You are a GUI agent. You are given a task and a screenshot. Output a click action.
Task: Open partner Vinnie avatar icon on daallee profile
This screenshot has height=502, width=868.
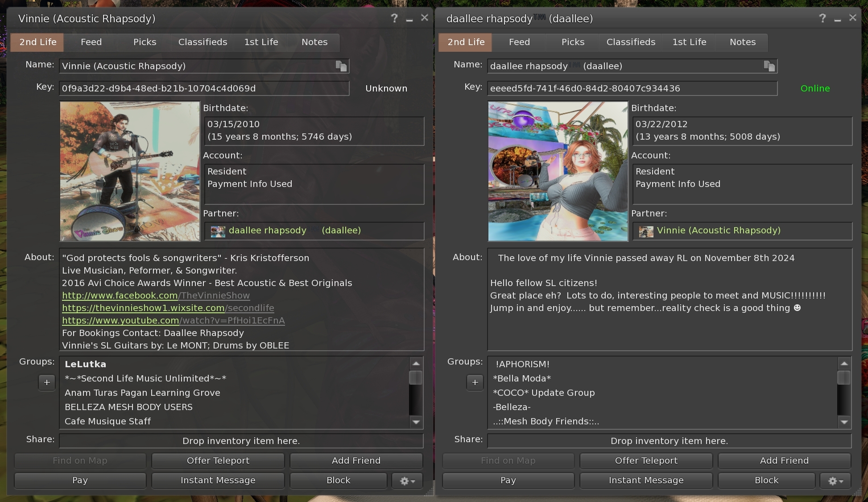pyautogui.click(x=646, y=231)
